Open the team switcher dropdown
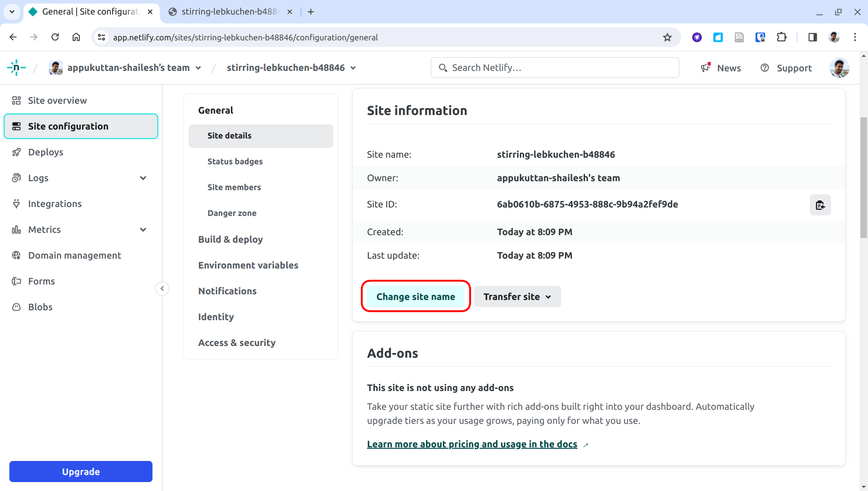The image size is (868, 491). point(198,68)
